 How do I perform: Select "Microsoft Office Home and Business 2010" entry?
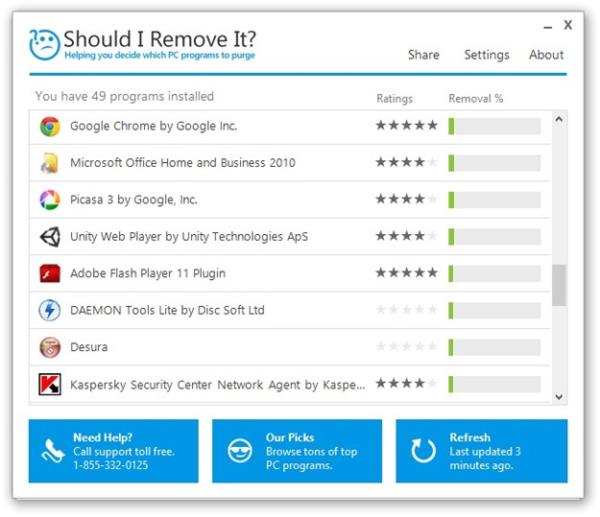183,163
